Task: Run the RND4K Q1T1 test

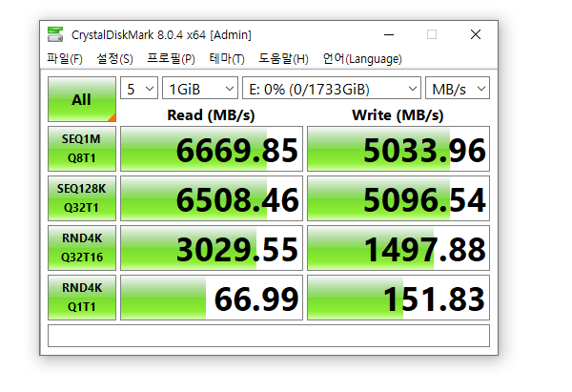Action: (x=82, y=298)
